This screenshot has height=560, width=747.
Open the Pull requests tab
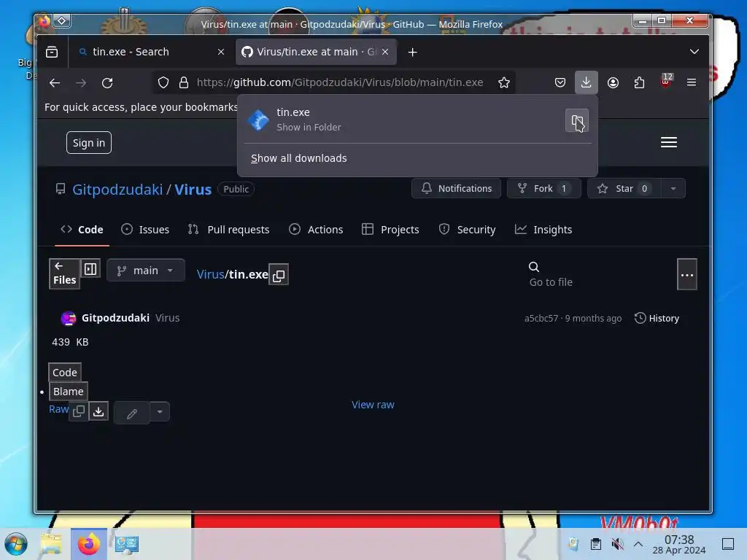click(228, 230)
